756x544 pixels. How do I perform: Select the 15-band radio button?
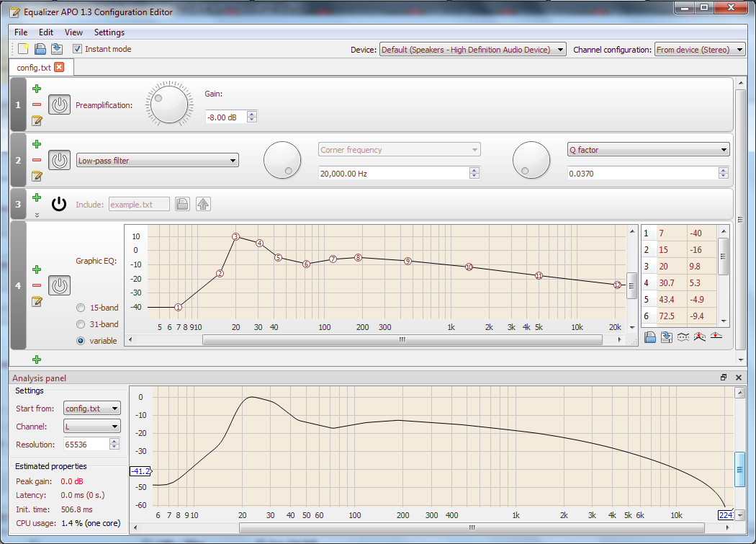(x=81, y=308)
